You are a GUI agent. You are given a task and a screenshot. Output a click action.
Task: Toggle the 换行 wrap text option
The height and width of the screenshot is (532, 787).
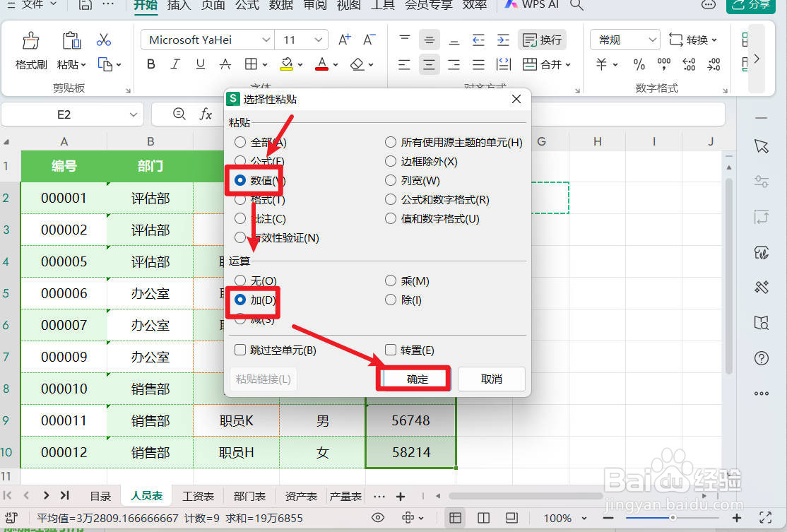coord(543,40)
